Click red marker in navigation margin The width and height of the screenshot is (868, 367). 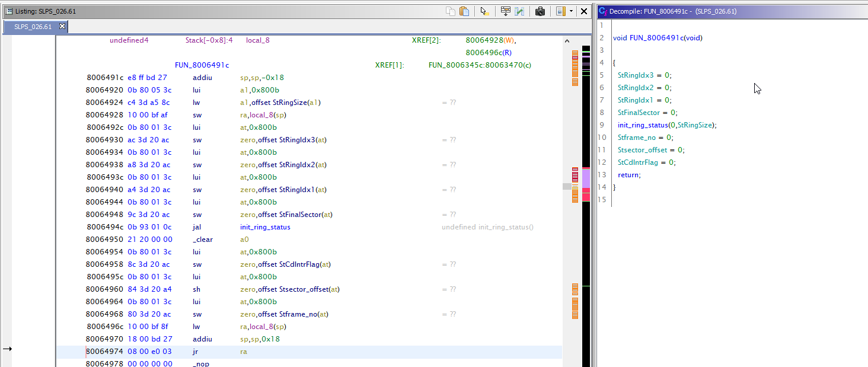coord(575,176)
